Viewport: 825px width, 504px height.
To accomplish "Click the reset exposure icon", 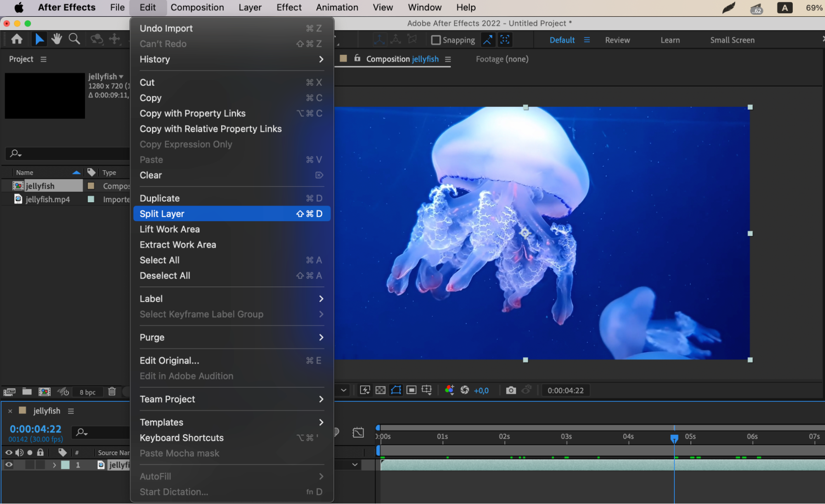I will coord(465,390).
